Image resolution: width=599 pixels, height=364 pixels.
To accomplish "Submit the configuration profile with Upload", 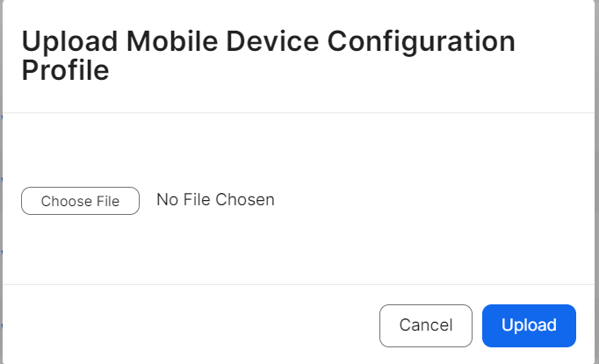I will (529, 325).
